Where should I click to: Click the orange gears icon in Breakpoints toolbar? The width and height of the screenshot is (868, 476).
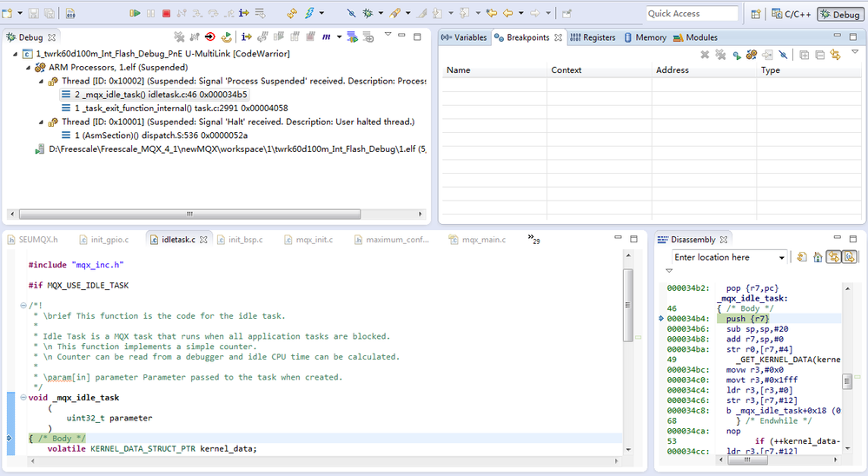[752, 55]
